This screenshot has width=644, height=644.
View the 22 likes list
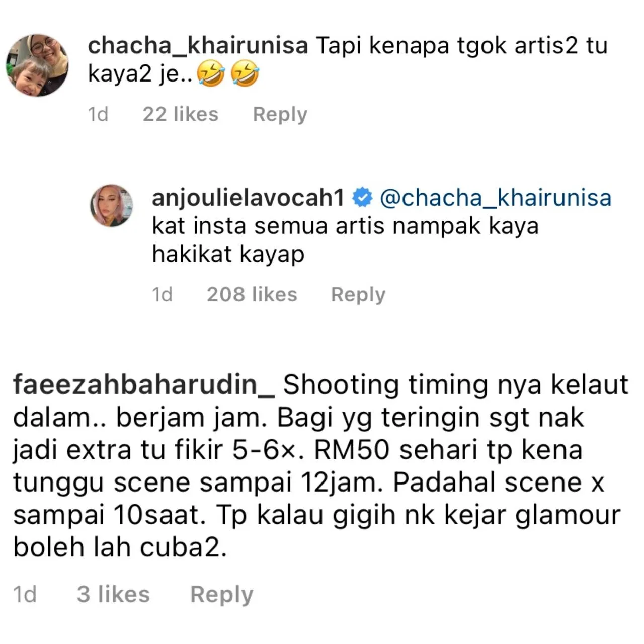click(181, 114)
